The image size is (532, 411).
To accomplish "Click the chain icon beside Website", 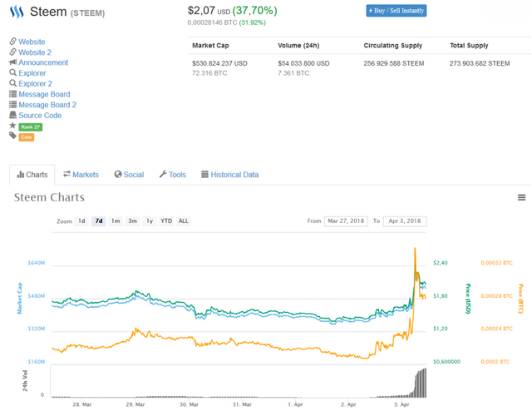I will coord(13,42).
